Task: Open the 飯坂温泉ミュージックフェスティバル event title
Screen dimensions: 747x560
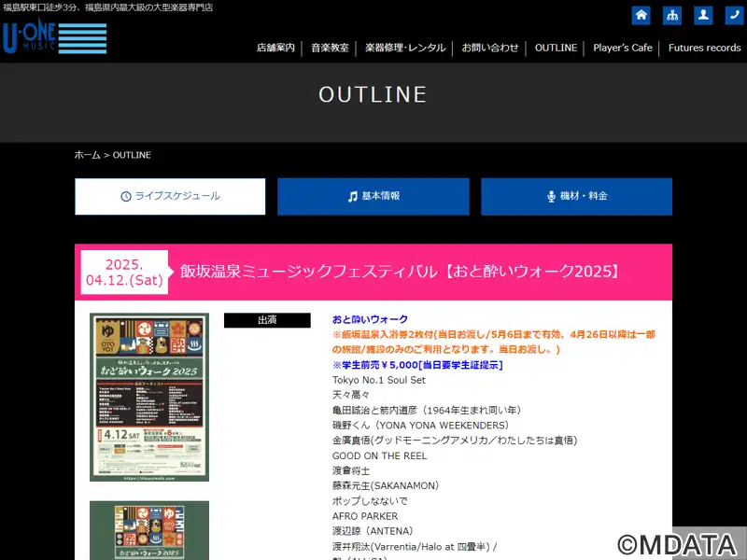Action: tap(401, 272)
